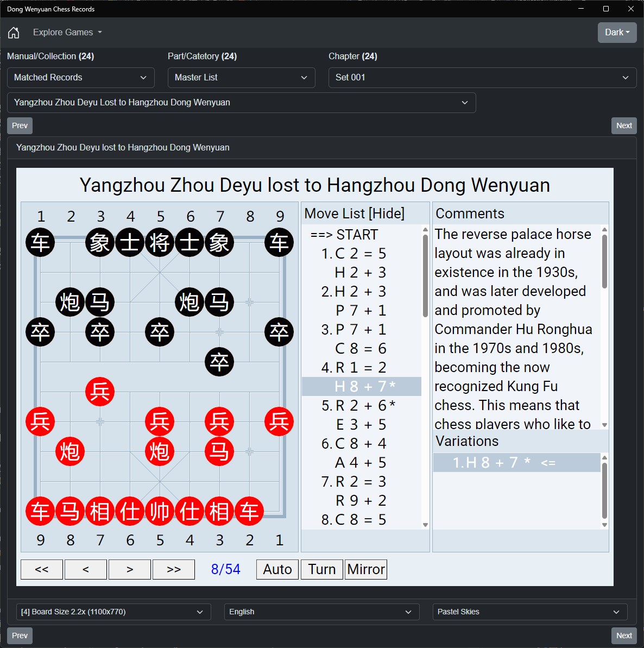The height and width of the screenshot is (648, 644).
Task: Select move 7. R 2 = 3
Action: tap(362, 482)
